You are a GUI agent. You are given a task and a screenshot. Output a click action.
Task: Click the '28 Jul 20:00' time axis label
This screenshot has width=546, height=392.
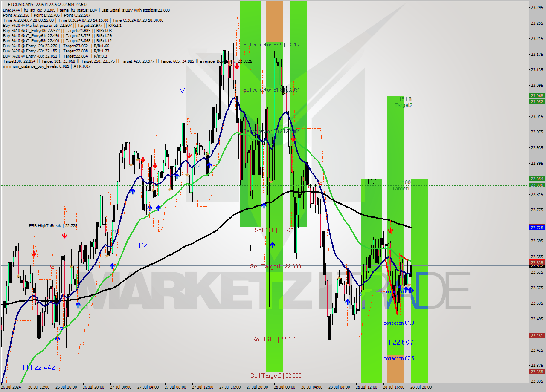[x=421, y=387]
